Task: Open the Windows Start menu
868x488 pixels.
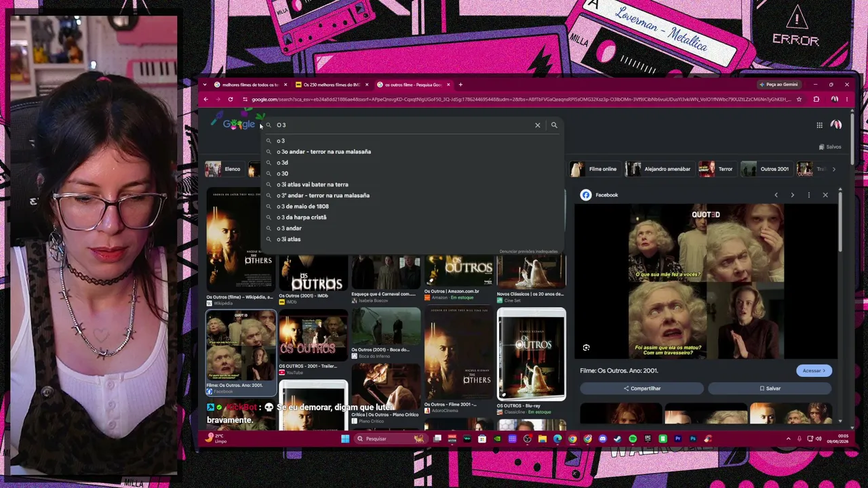Action: (x=345, y=439)
